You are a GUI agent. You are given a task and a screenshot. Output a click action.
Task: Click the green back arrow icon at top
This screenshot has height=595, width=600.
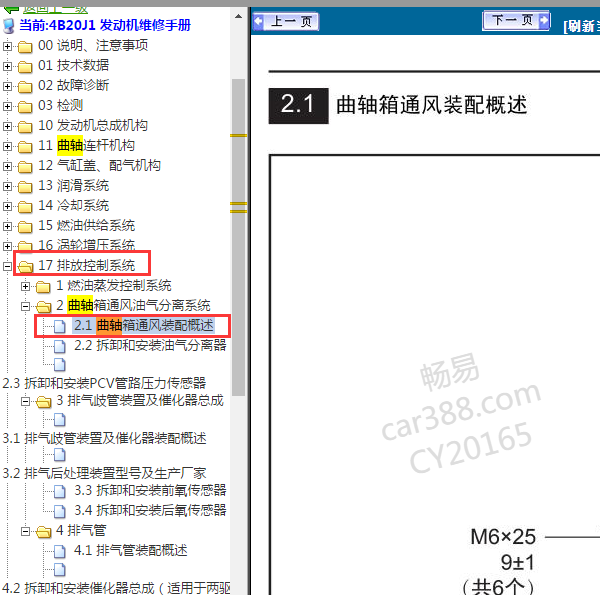click(11, 10)
